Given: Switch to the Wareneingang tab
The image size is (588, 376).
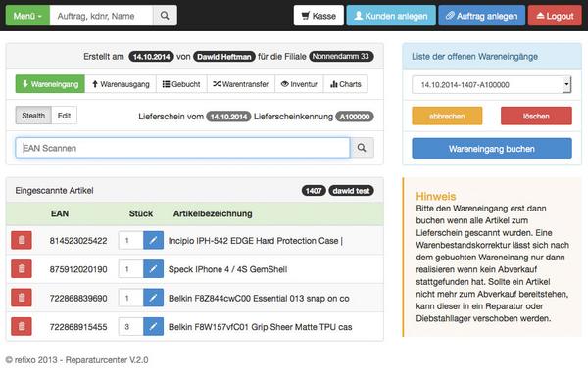Looking at the screenshot, I should (x=50, y=84).
